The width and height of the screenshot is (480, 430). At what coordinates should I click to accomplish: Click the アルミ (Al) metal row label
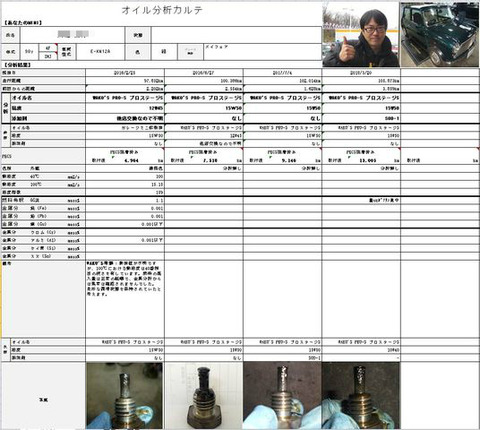click(43, 240)
